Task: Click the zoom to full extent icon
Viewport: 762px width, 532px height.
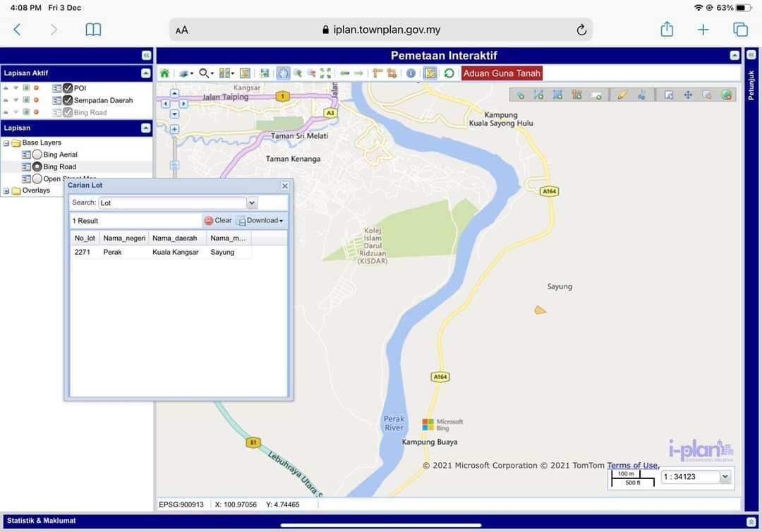Action: coord(325,73)
